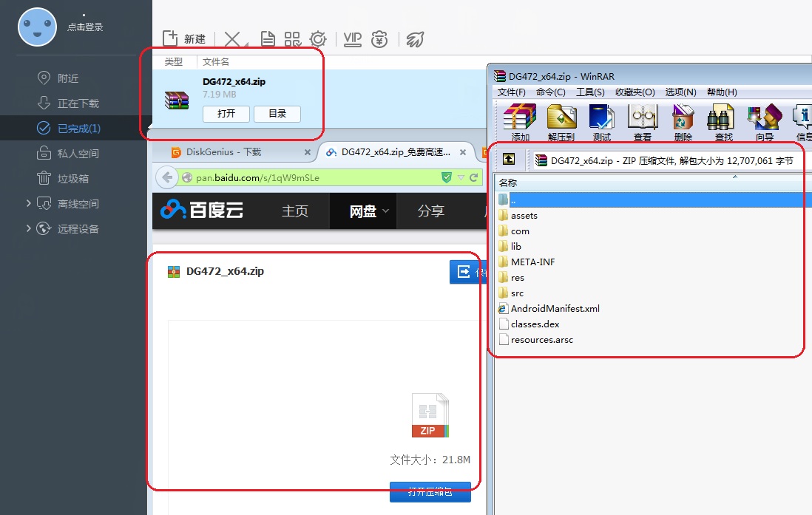This screenshot has width=812, height=515.
Task: Click the 类型 column header
Action: [x=174, y=62]
